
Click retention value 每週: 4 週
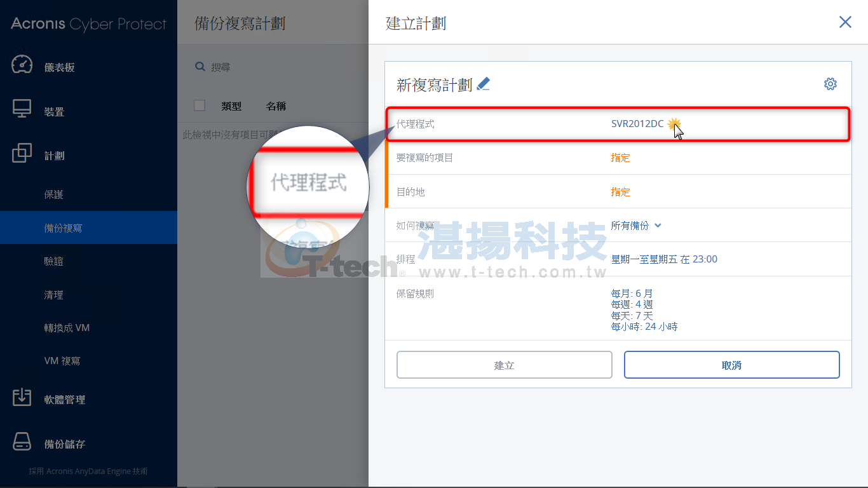pyautogui.click(x=632, y=304)
